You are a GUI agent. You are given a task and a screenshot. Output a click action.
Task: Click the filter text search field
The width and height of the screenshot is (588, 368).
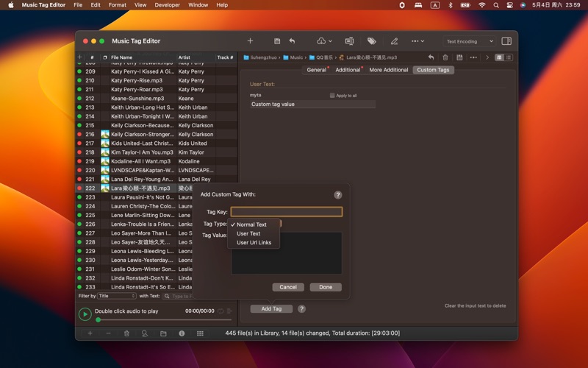pos(177,296)
